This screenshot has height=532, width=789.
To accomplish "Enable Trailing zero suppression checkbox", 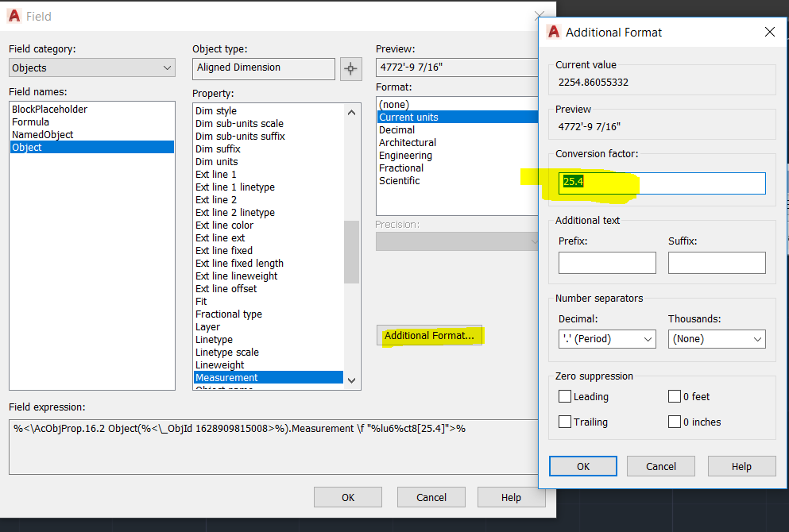I will (x=565, y=422).
